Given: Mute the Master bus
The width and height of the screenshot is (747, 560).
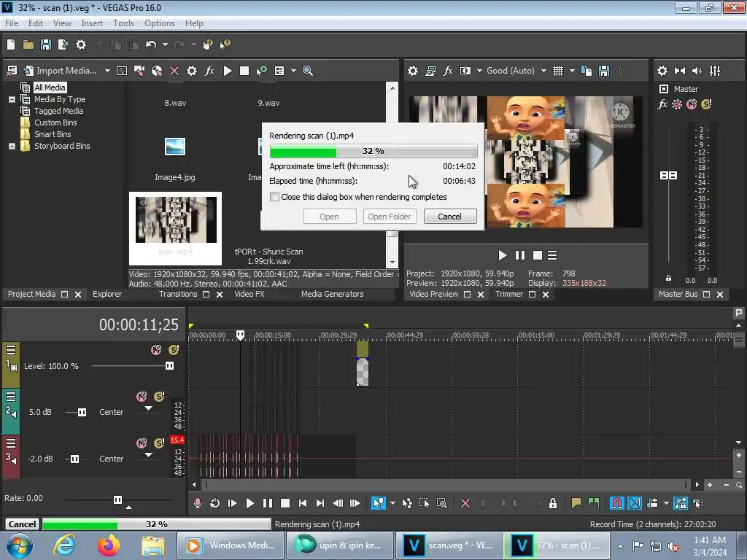Looking at the screenshot, I should point(692,104).
